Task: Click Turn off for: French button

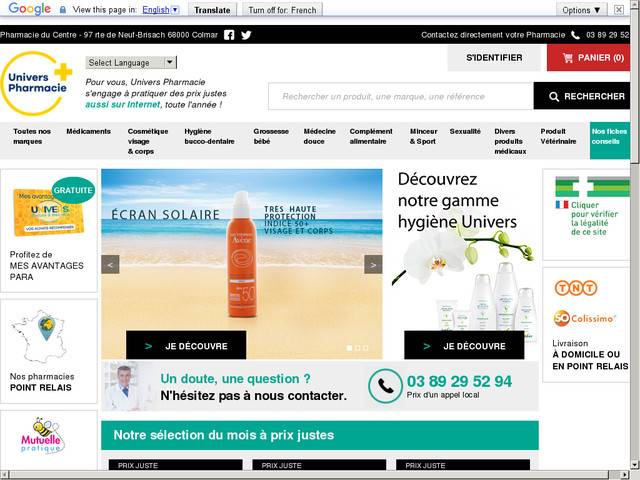Action: pyautogui.click(x=282, y=10)
